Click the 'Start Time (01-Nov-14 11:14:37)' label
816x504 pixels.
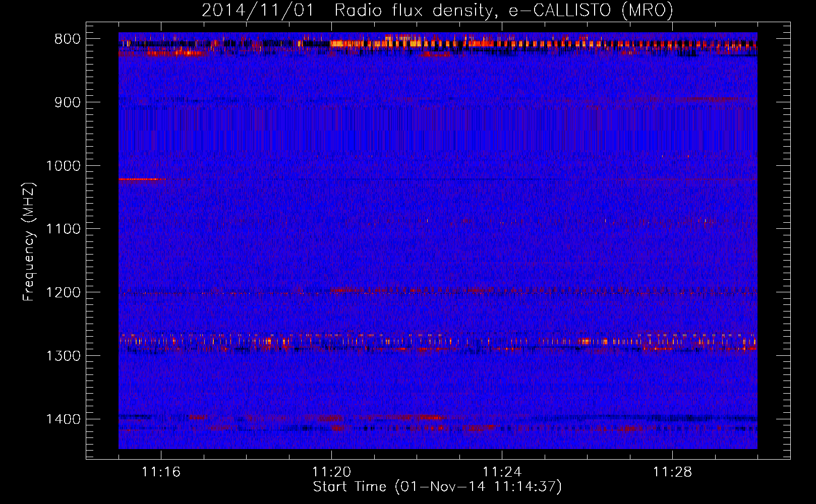click(x=437, y=487)
